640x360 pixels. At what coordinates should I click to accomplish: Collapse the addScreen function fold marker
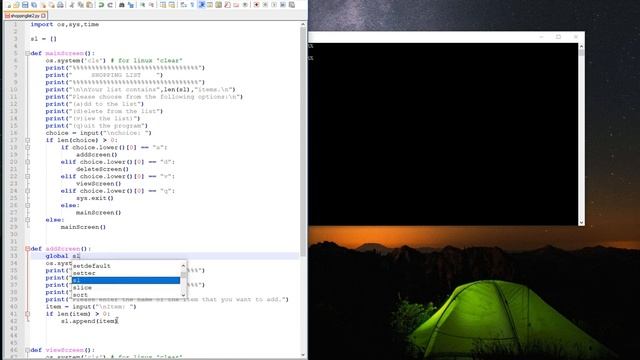click(27, 249)
